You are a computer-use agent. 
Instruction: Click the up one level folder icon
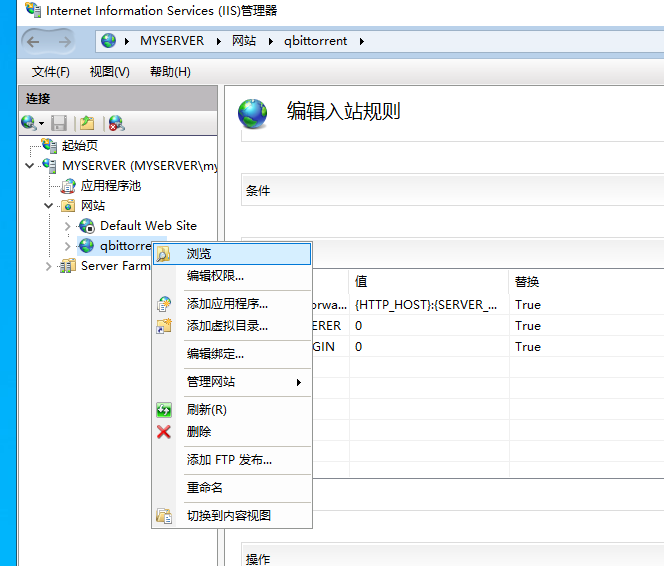click(87, 123)
